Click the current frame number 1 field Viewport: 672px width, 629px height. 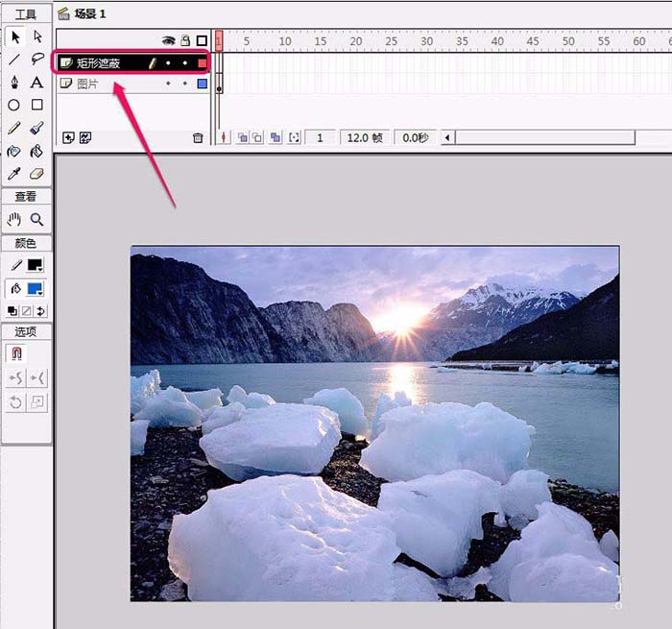(x=320, y=137)
